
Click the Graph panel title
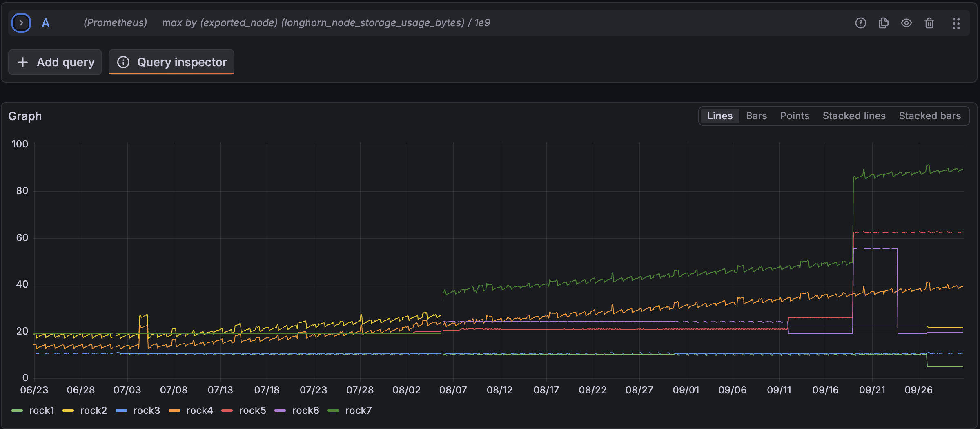pos(25,116)
